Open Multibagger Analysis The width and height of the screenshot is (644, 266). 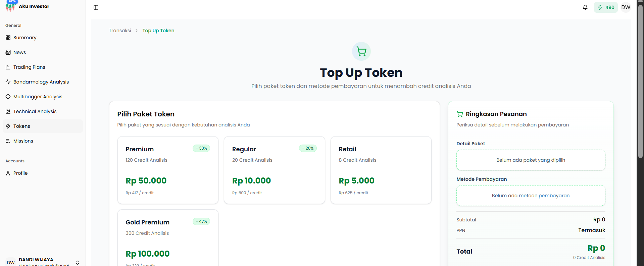pos(38,97)
